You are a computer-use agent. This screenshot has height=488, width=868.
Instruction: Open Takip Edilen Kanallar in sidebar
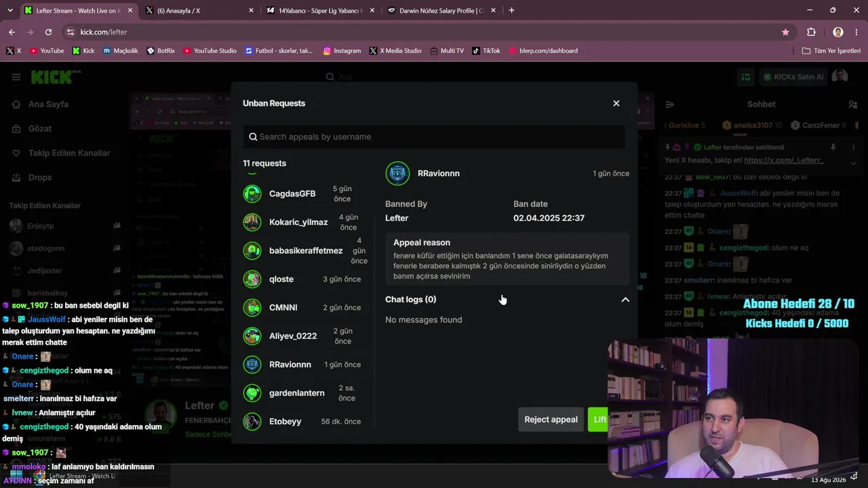click(62, 153)
